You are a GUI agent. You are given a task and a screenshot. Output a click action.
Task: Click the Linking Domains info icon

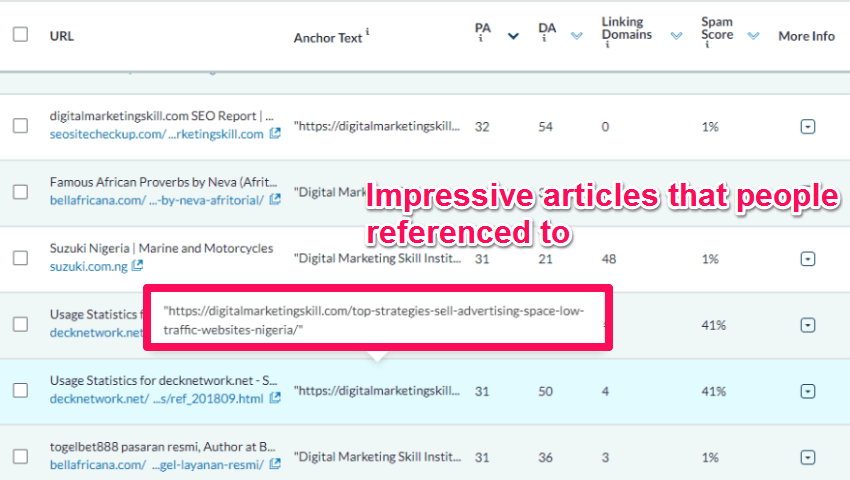(x=607, y=44)
